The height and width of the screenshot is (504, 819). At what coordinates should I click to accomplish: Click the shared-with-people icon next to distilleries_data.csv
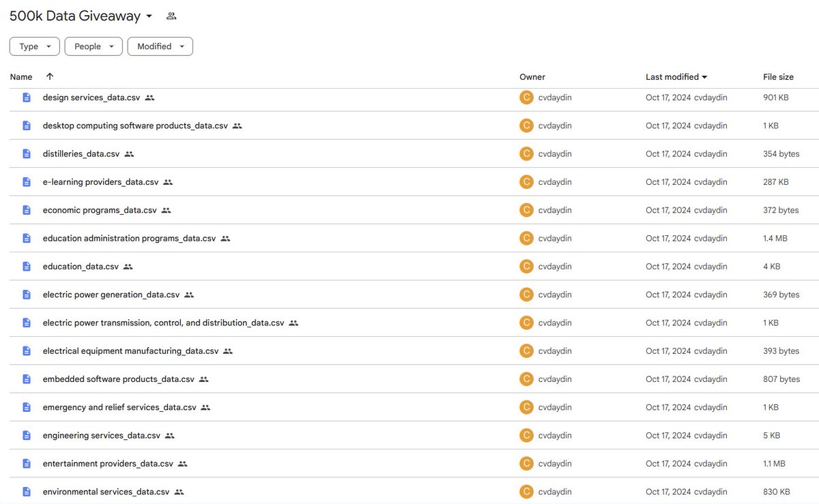pyautogui.click(x=129, y=153)
